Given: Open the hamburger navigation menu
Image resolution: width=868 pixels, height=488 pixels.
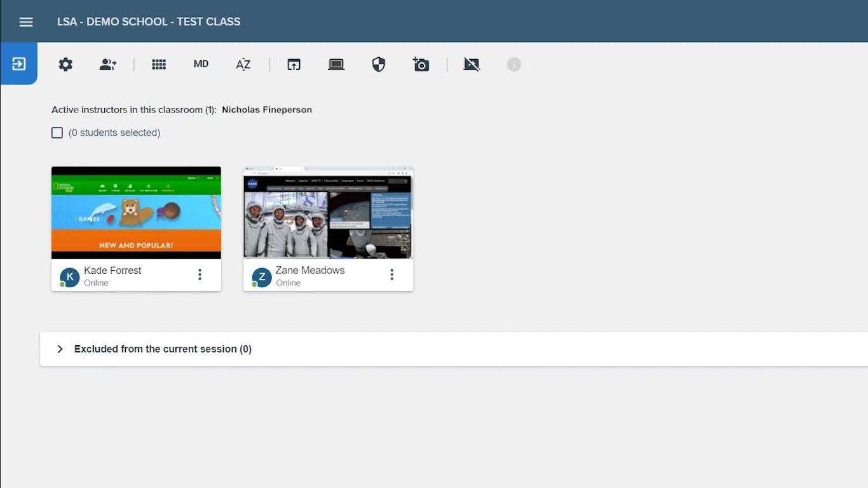Looking at the screenshot, I should point(26,22).
